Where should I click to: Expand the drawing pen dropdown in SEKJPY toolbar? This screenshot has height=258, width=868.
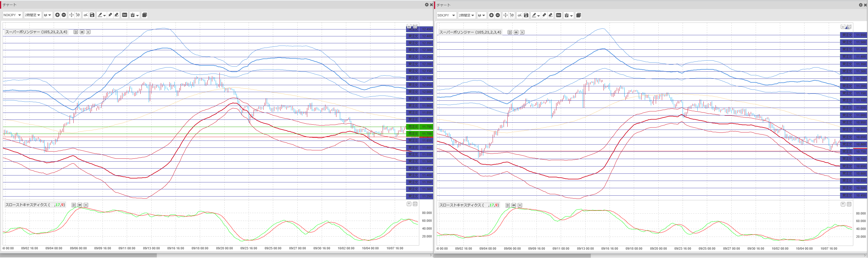539,16
